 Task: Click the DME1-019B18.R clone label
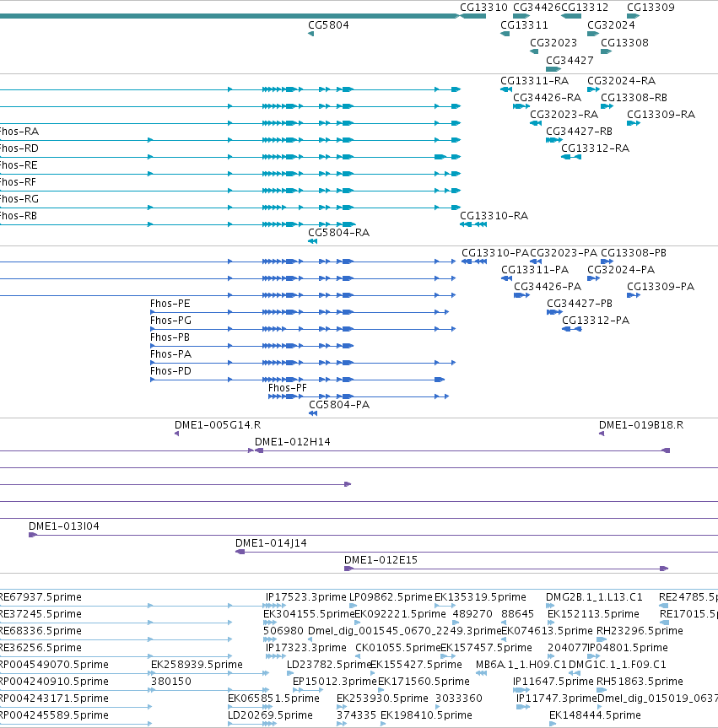(641, 425)
